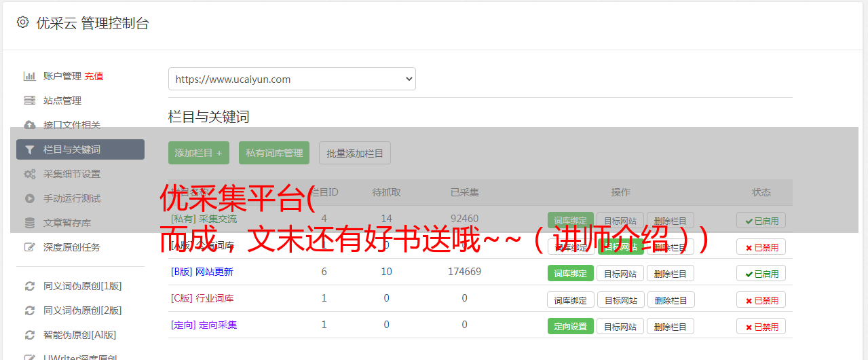Viewport: 868px width, 360px height.
Task: Click the refresh icon for 同义词伪原创[2版]
Action: [29, 310]
